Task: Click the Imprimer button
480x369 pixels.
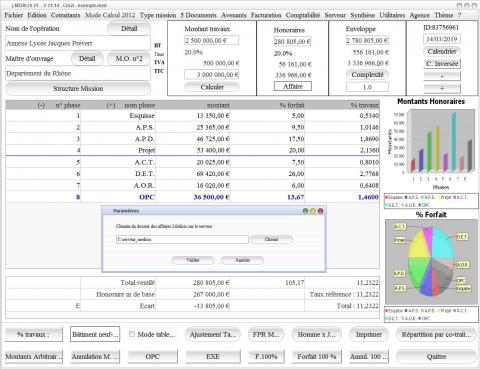Action: pos(369,334)
